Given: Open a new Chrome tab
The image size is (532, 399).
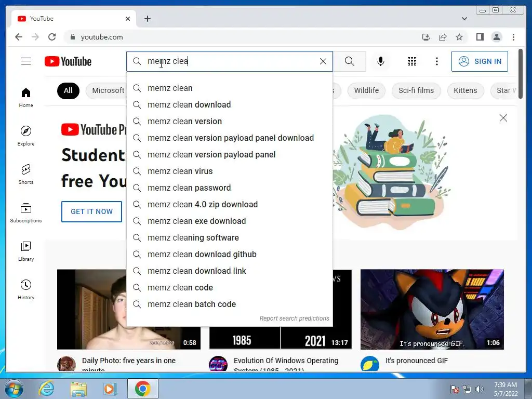Looking at the screenshot, I should [147, 19].
